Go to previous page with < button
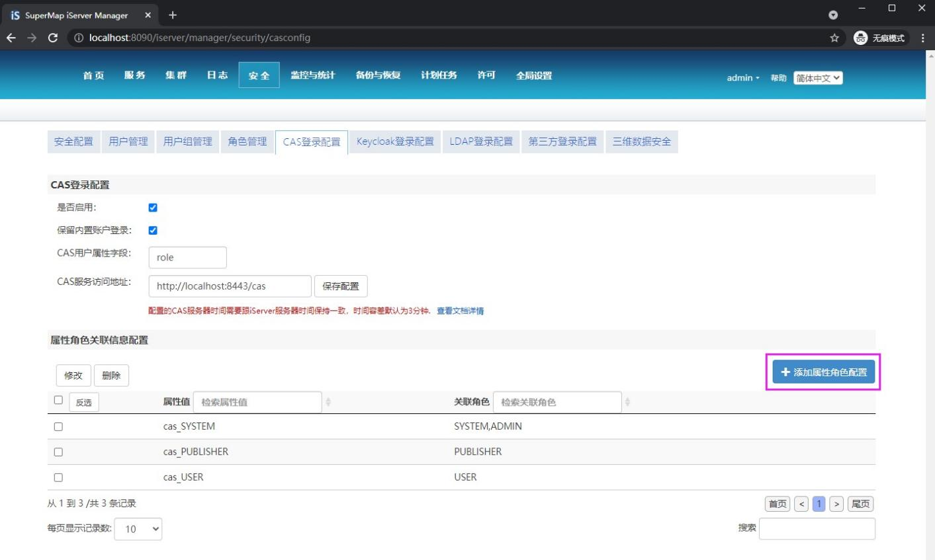The width and height of the screenshot is (935, 560). coord(801,504)
